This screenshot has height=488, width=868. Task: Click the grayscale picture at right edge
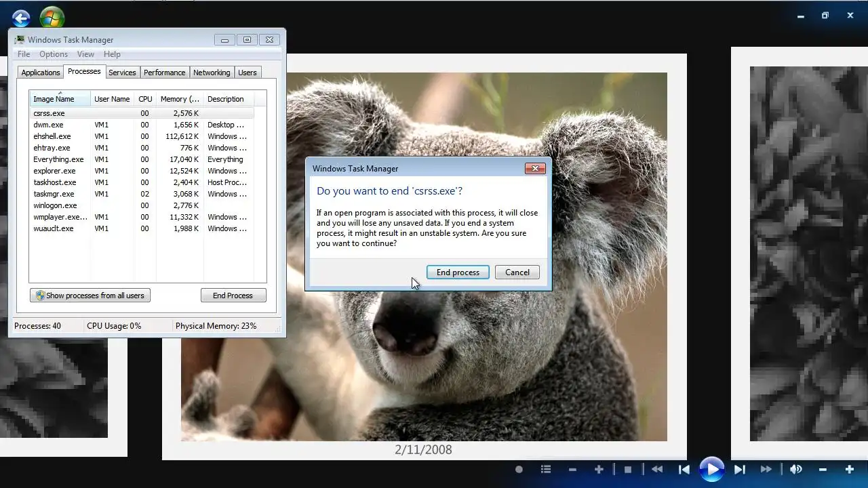click(x=808, y=253)
